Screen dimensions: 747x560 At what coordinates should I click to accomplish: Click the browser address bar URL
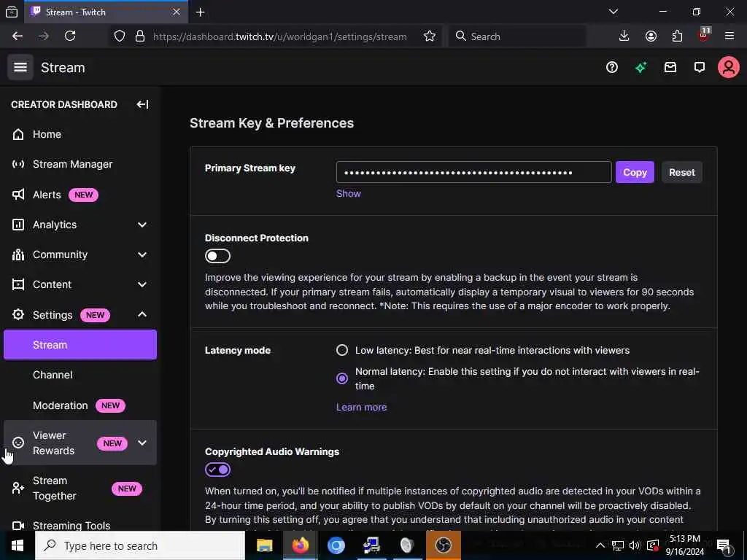pos(279,36)
